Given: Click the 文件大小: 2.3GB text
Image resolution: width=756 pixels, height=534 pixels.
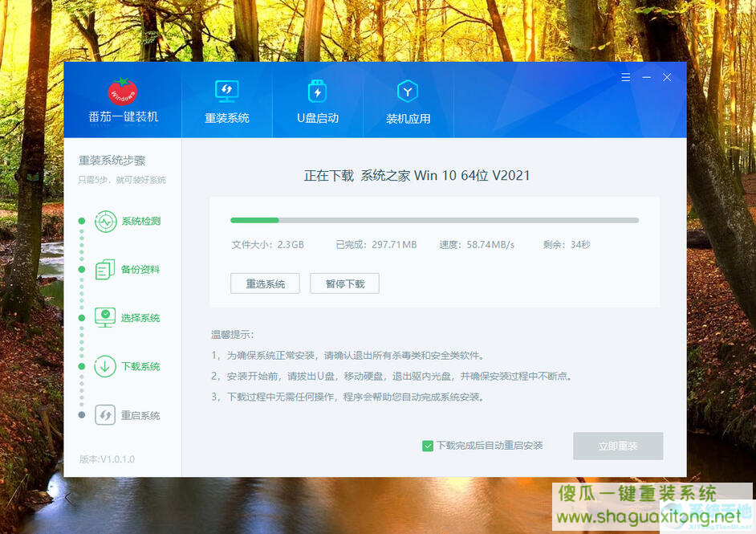Looking at the screenshot, I should click(x=267, y=245).
